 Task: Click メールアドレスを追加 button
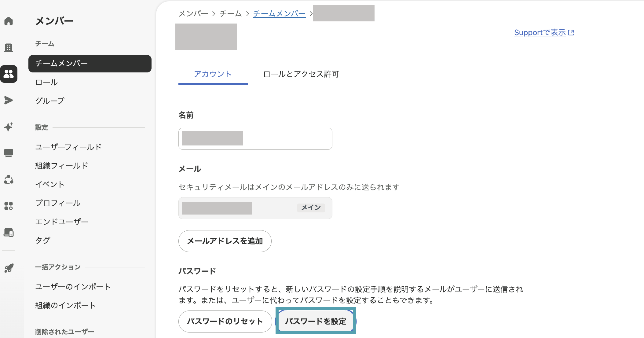pyautogui.click(x=225, y=241)
